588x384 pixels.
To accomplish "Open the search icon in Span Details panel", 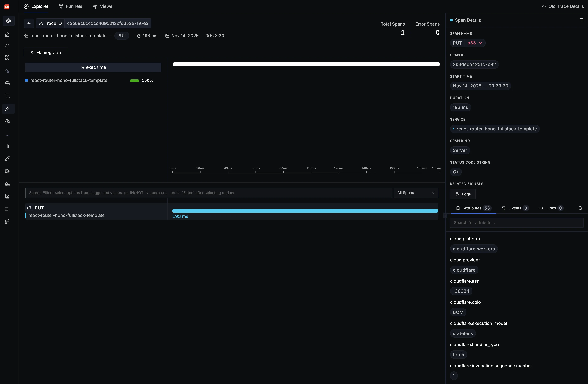I will tap(581, 208).
